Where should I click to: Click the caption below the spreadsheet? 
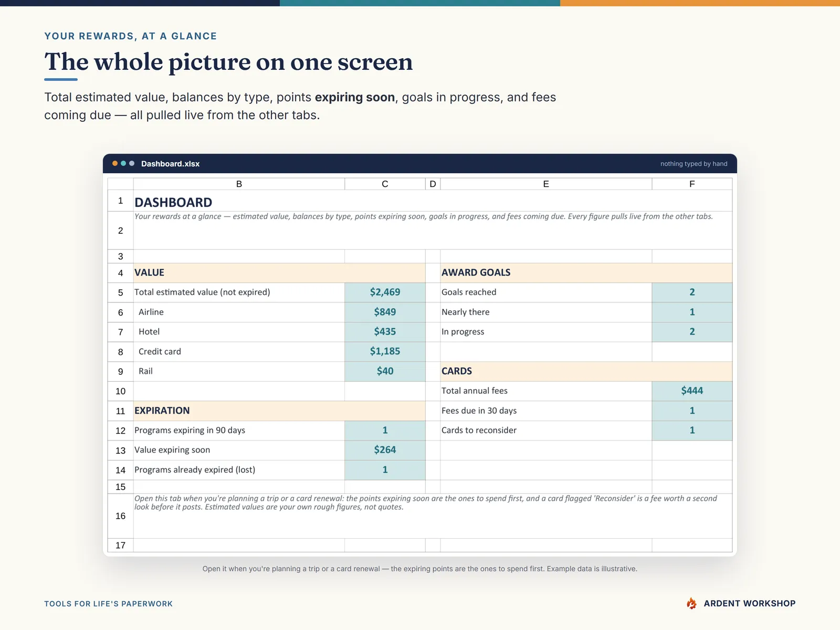pos(420,569)
